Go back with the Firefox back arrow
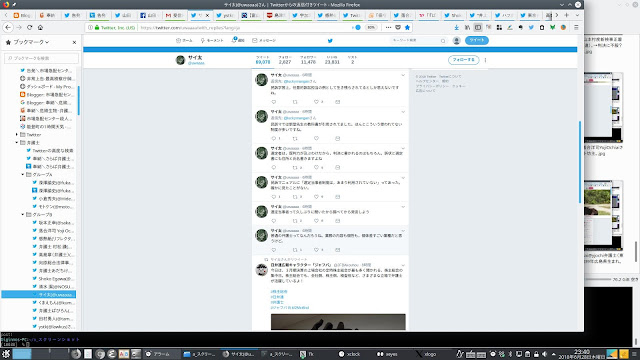 (8, 27)
